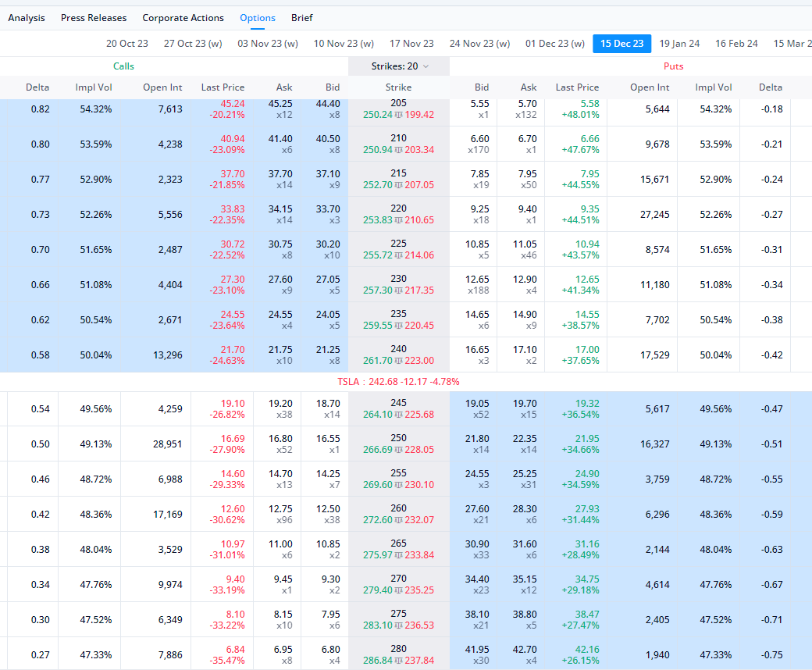This screenshot has height=670, width=812.
Task: Click the 21.80 put bid for strike 250
Action: 477,439
